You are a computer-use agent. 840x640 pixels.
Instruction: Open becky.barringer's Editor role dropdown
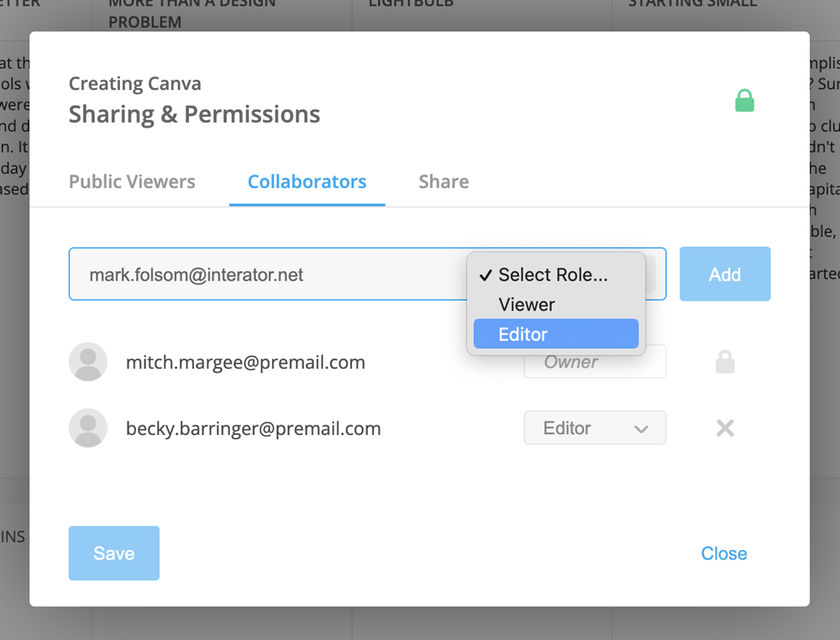595,428
